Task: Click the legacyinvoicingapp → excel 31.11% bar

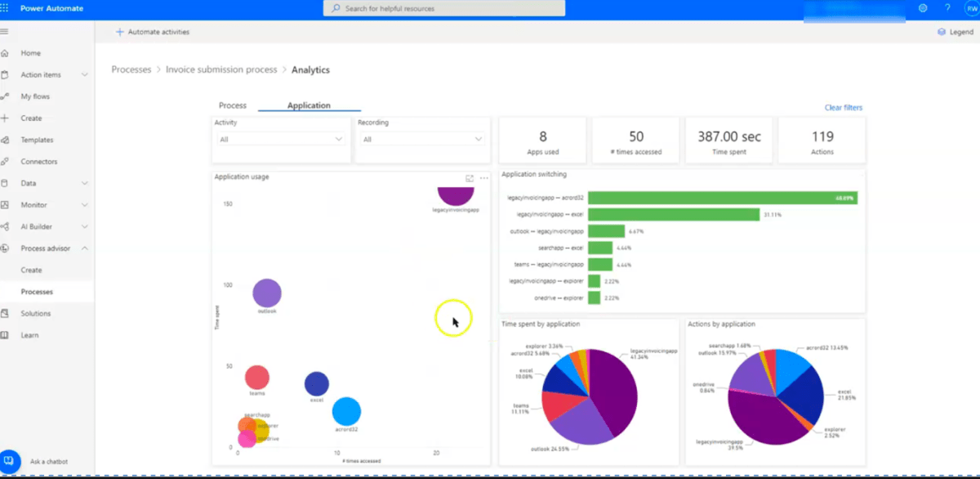Action: point(674,214)
